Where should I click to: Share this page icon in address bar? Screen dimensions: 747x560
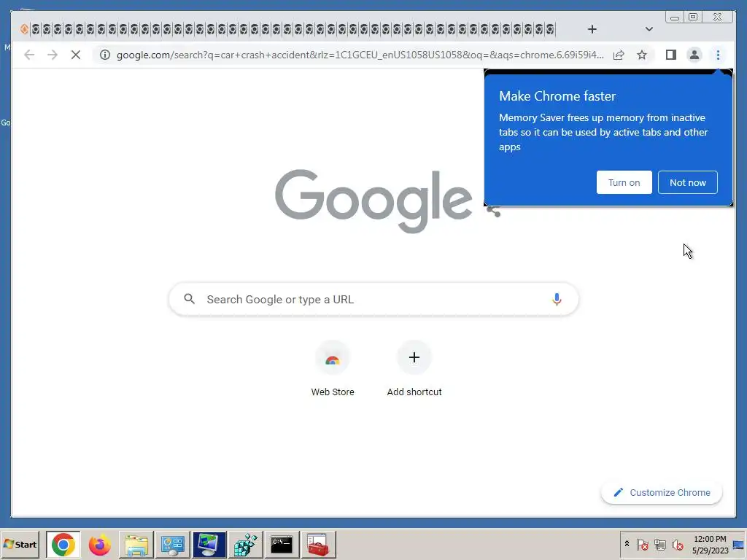[x=619, y=55]
